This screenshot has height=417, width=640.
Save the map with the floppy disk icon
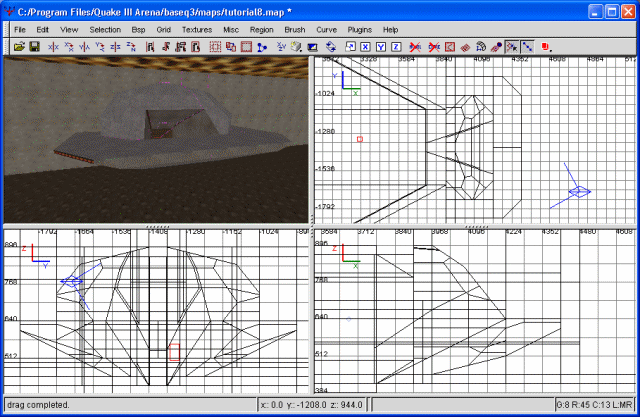(x=35, y=47)
